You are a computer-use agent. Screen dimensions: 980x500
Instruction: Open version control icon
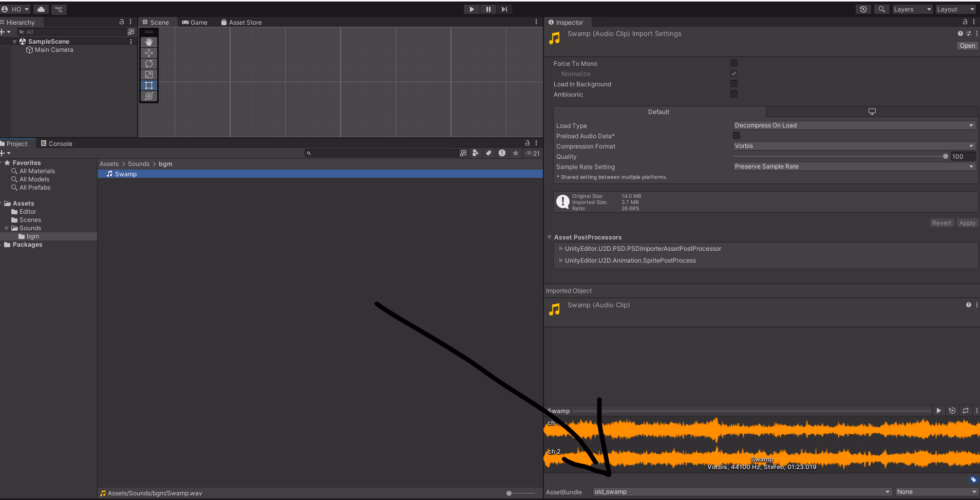(59, 9)
